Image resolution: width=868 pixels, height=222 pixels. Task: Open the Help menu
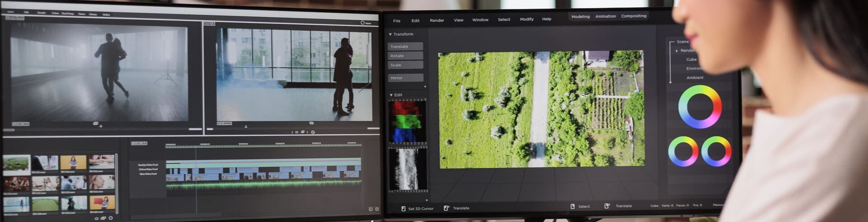tap(547, 19)
